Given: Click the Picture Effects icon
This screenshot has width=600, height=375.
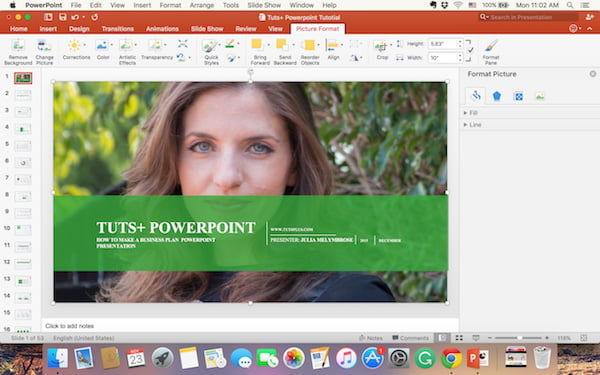Looking at the screenshot, I should [231, 58].
